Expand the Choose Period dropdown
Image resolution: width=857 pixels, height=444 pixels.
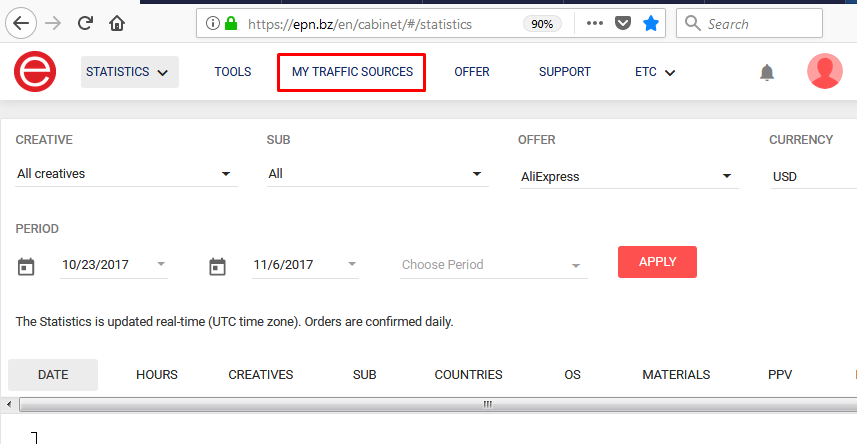(x=494, y=265)
